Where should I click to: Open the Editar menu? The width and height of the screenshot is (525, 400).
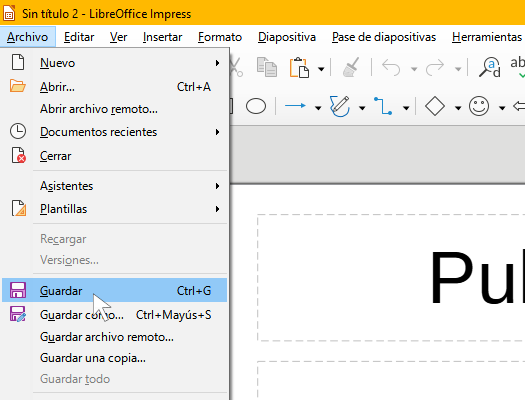click(79, 37)
